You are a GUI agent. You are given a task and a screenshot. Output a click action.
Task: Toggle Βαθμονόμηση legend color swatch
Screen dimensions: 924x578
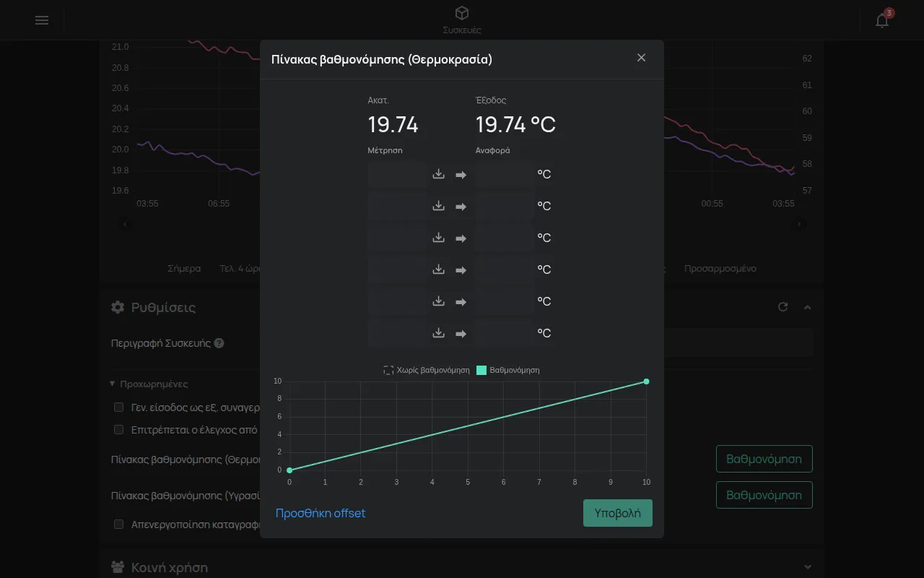481,370
